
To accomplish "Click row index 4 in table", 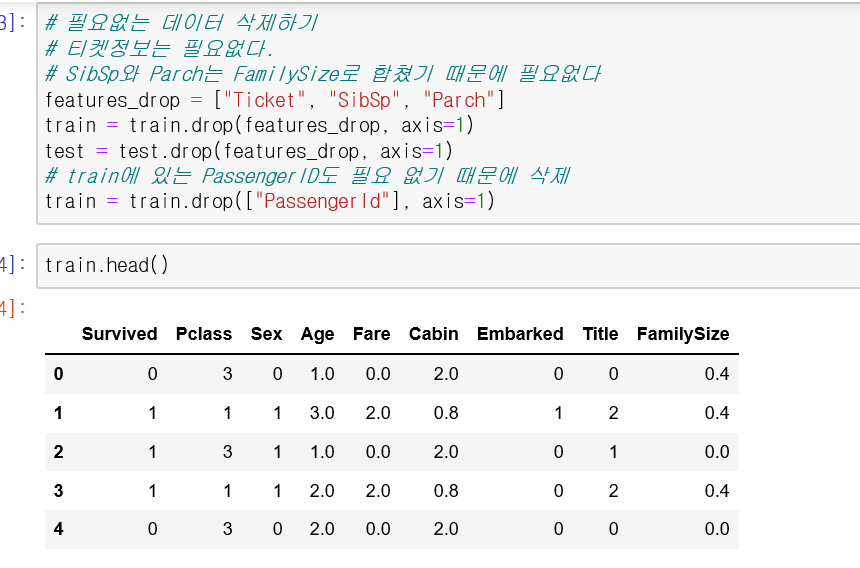I will [x=58, y=529].
